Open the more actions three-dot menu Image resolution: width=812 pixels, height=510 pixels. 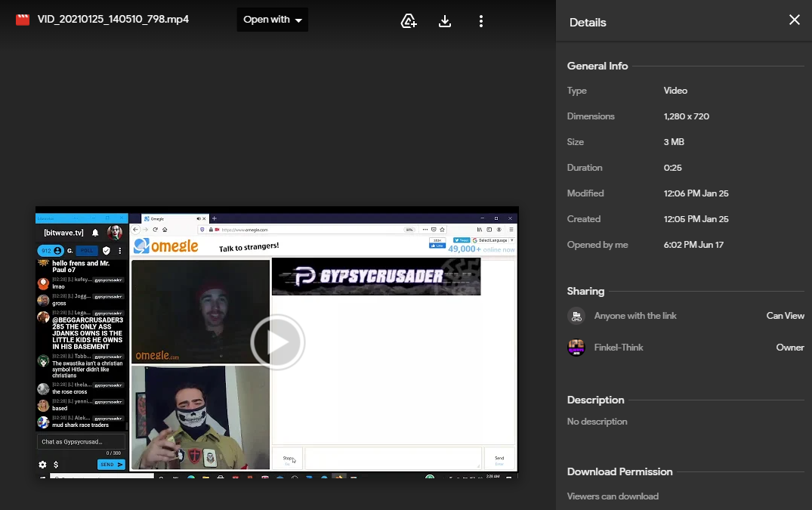pos(481,20)
